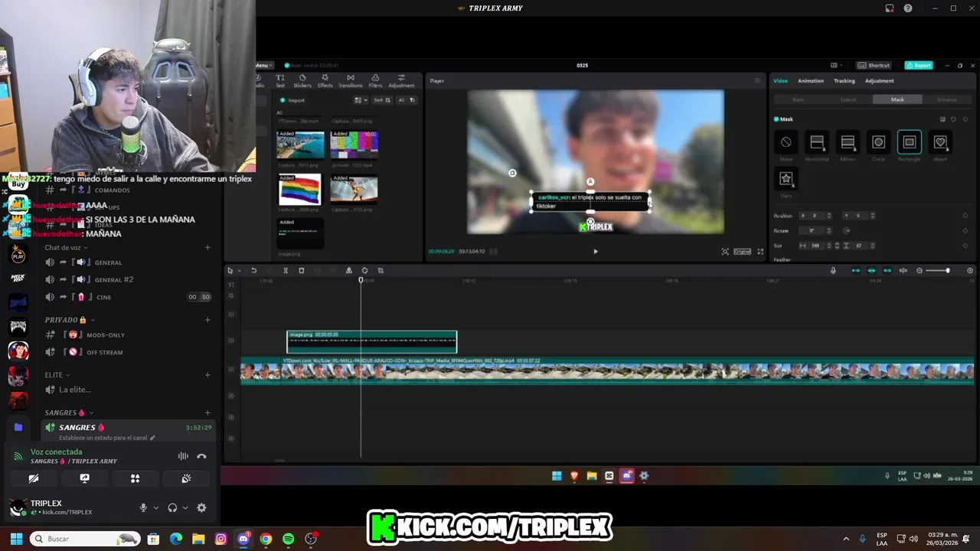Open Discord headphone output options arrow
The image size is (980, 551).
tap(185, 507)
